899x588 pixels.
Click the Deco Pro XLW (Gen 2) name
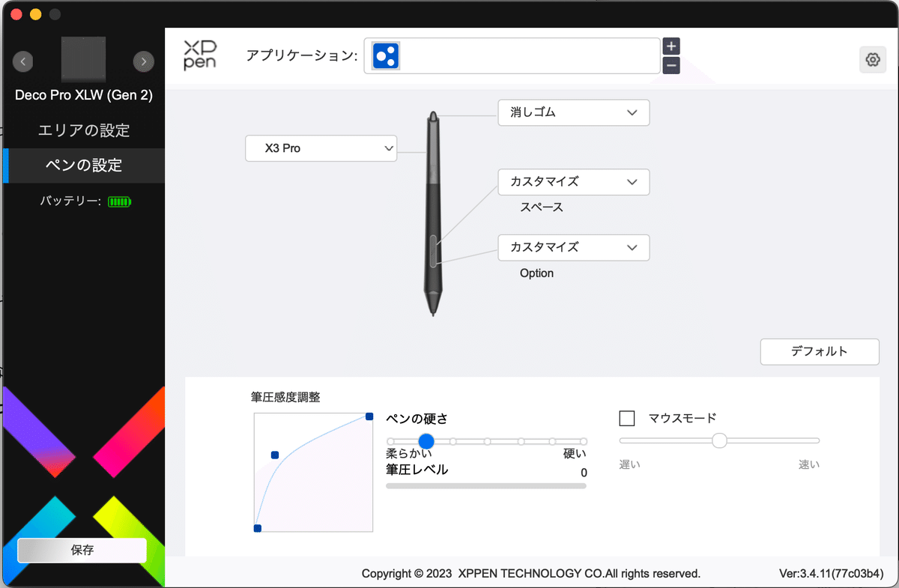[84, 96]
